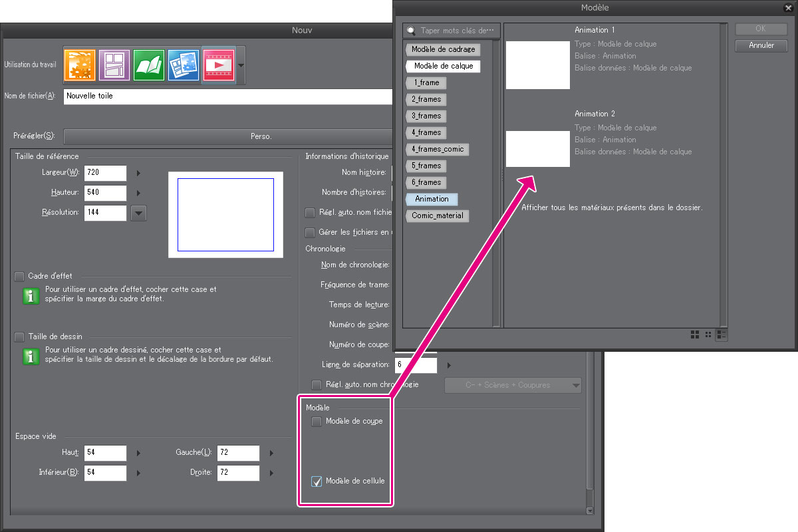Image resolution: width=798 pixels, height=532 pixels.
Task: Switch to small thumbnail view in Modèle dialog
Action: (708, 334)
